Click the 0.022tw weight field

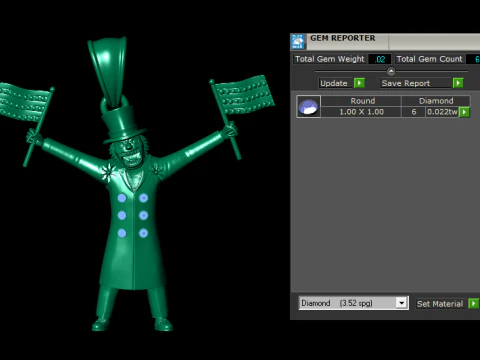click(x=442, y=112)
